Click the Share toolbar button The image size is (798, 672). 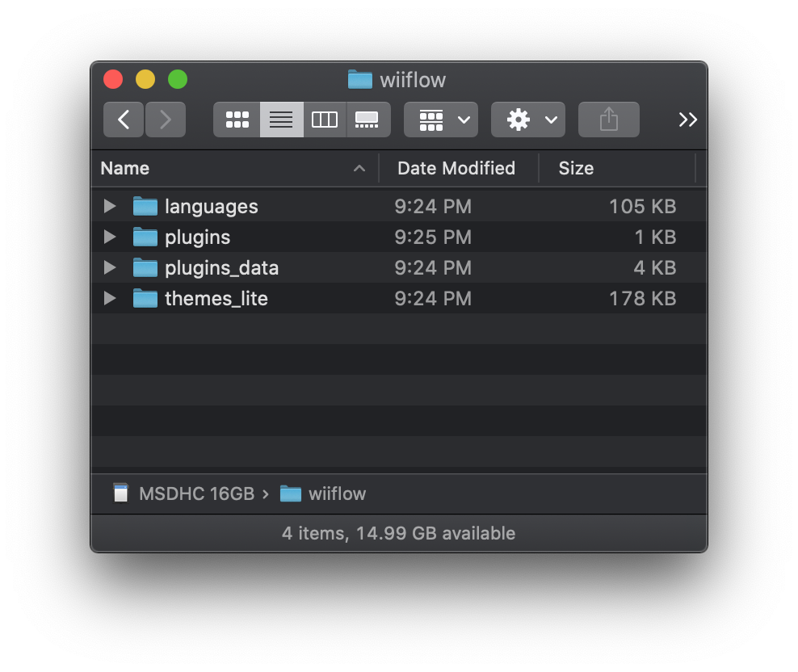609,120
